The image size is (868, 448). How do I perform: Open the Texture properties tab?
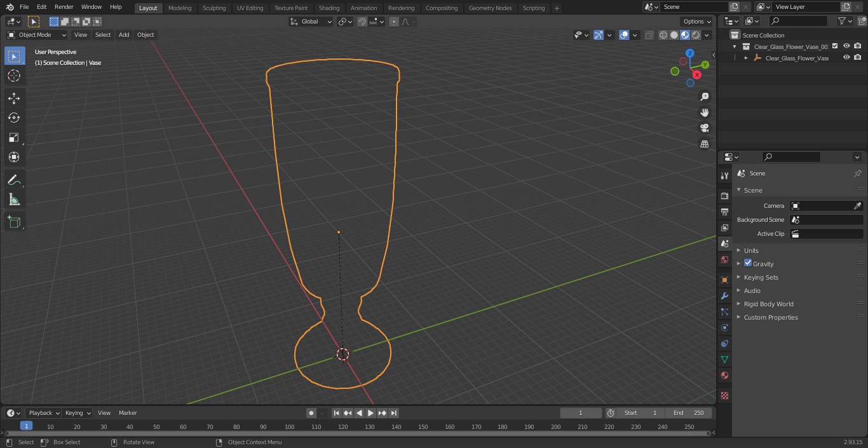pyautogui.click(x=724, y=395)
